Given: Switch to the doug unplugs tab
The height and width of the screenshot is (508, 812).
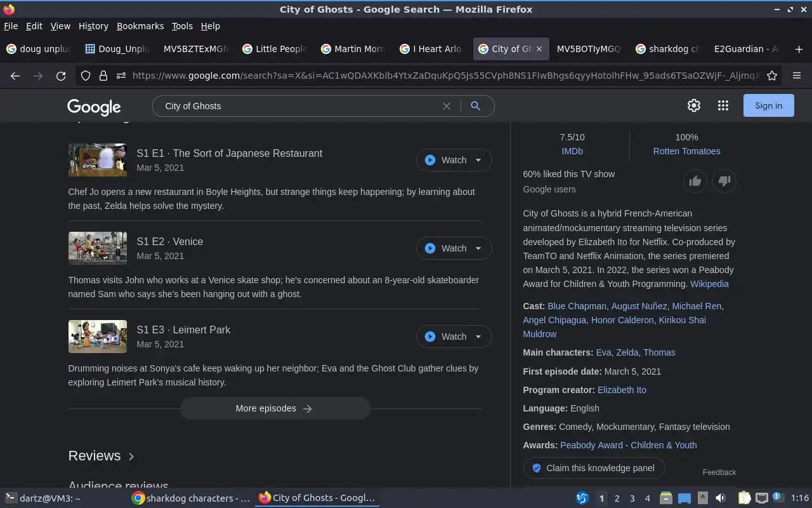Looking at the screenshot, I should pyautogui.click(x=39, y=49).
